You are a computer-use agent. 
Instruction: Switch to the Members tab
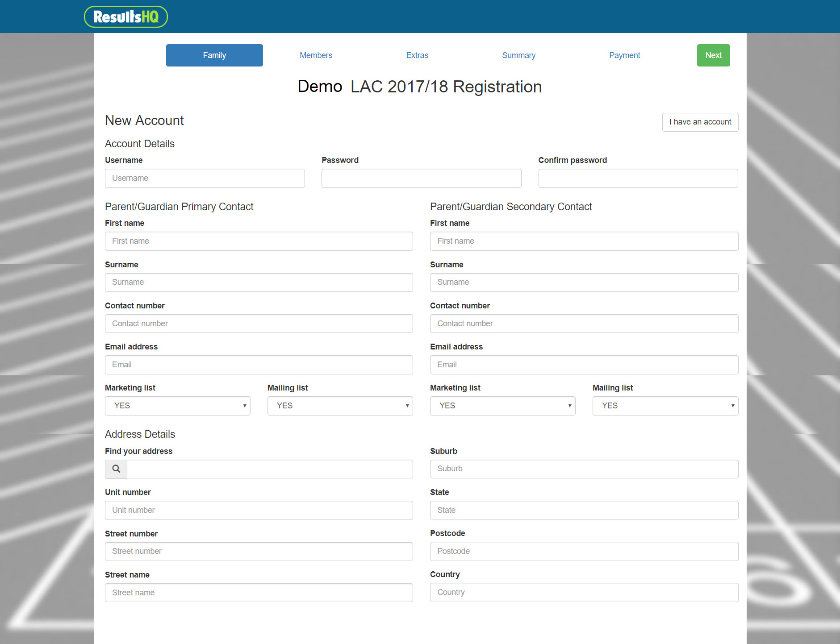click(316, 55)
